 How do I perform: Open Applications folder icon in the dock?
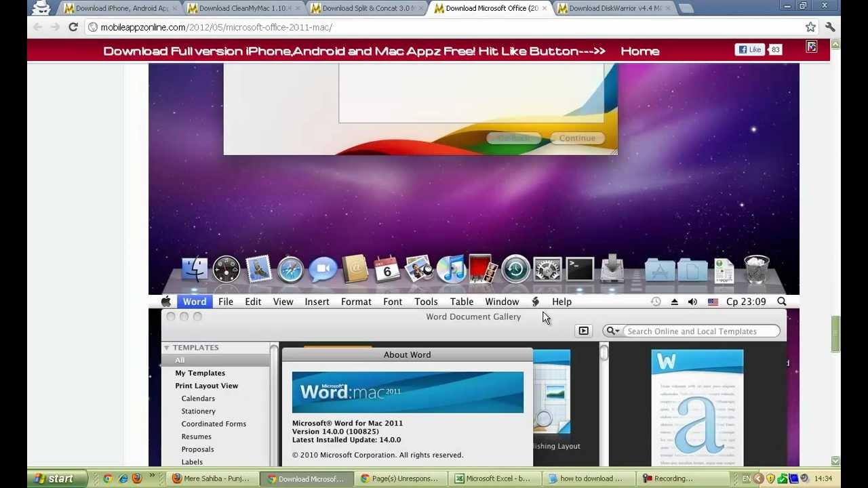click(x=660, y=270)
